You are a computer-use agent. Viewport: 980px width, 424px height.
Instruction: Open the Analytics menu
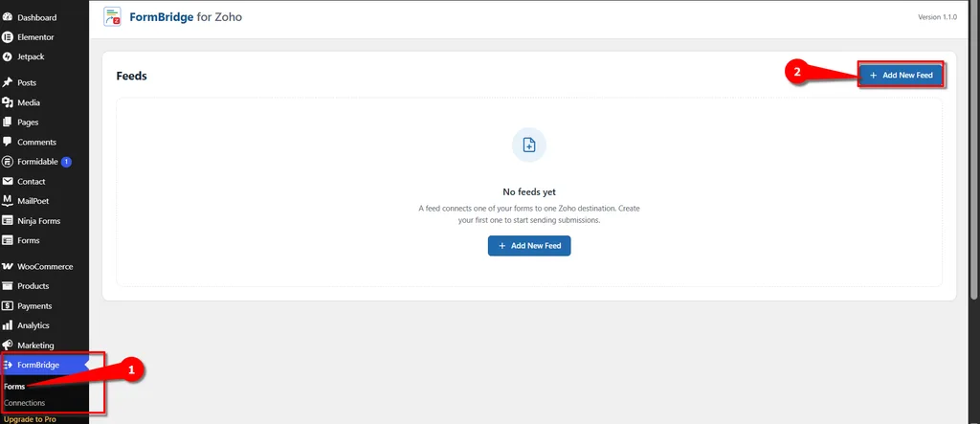point(33,325)
